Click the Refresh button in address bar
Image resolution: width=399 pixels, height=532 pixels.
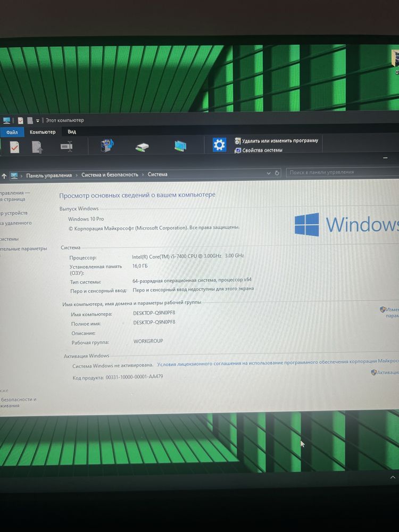pyautogui.click(x=277, y=173)
